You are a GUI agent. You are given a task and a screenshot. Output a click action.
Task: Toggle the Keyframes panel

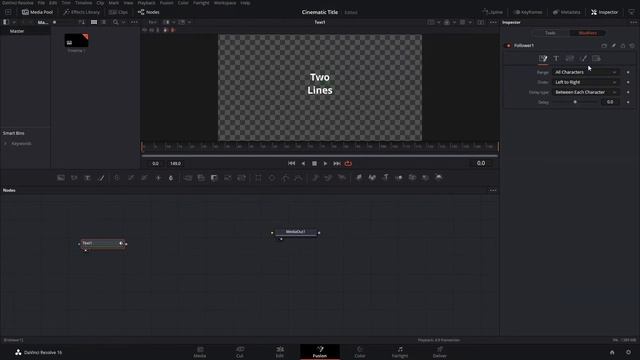tap(528, 12)
